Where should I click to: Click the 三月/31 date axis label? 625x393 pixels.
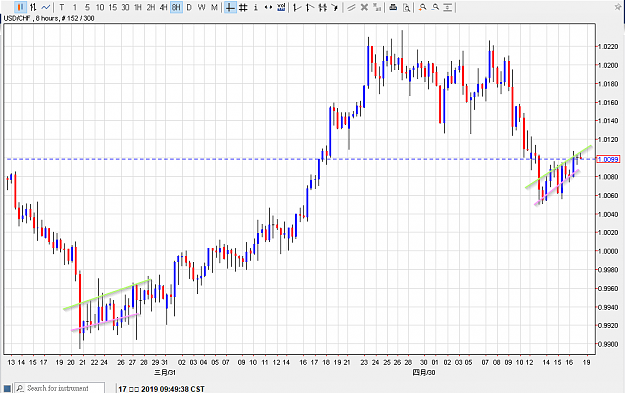(165, 373)
